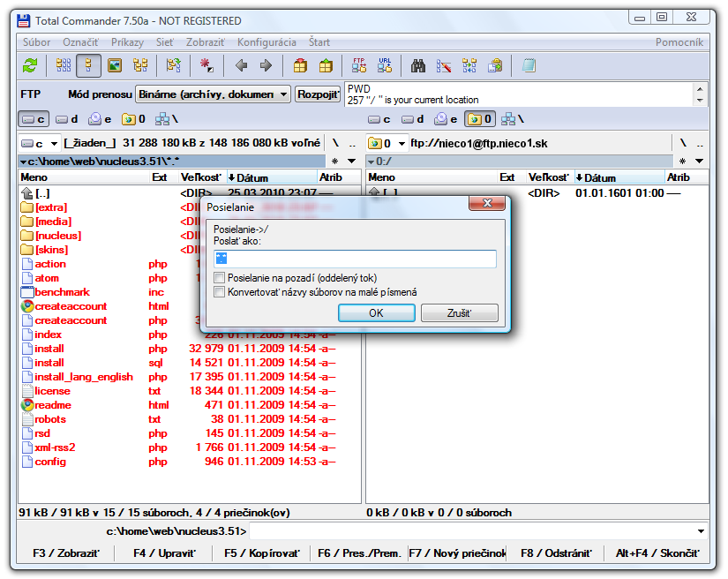The height and width of the screenshot is (579, 728).
Task: Sort the left panel by the Dátum column
Action: 271,177
